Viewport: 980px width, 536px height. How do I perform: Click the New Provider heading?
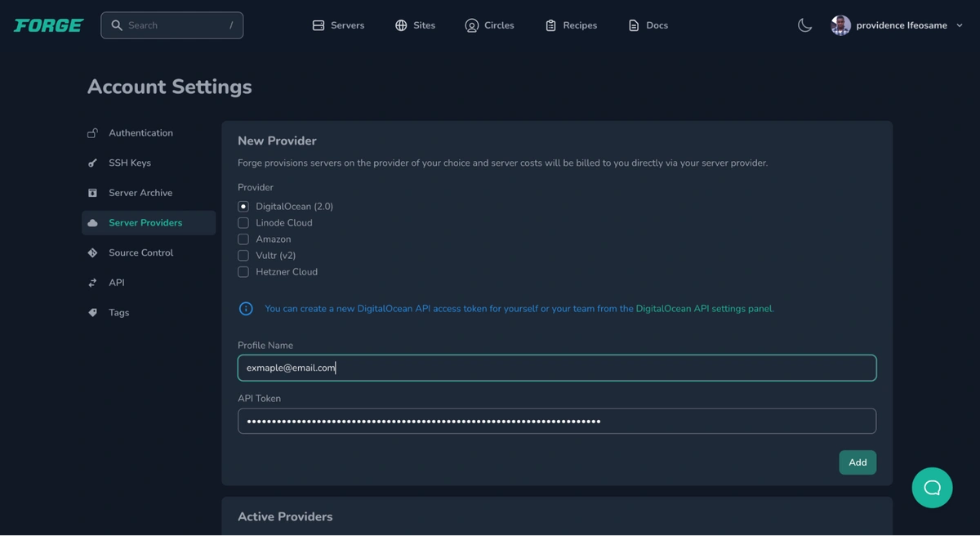point(277,141)
